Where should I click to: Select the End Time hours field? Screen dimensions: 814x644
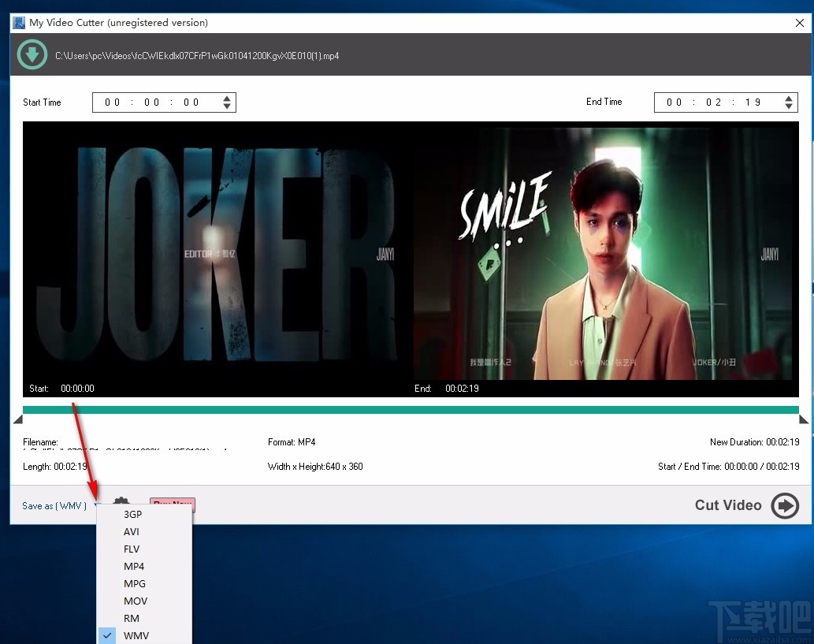(x=674, y=102)
